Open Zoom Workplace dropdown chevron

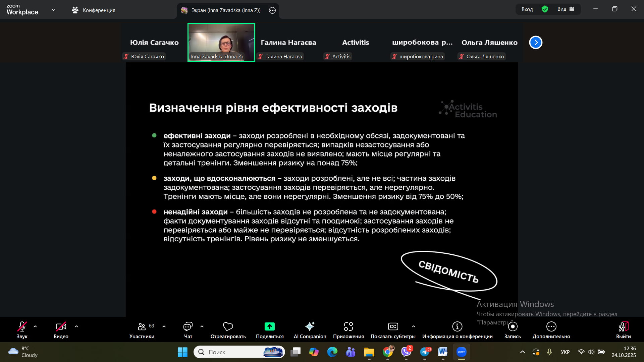pos(54,10)
